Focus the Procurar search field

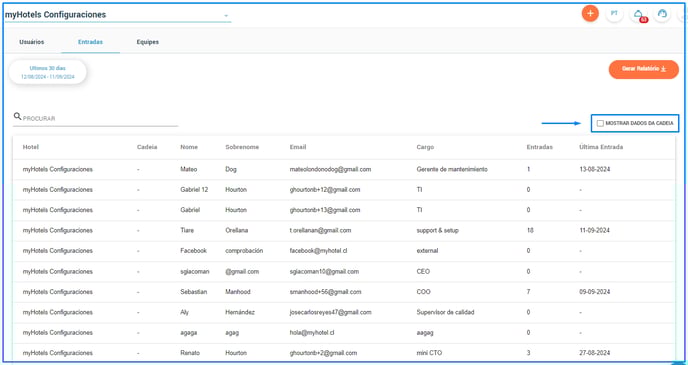[x=100, y=118]
